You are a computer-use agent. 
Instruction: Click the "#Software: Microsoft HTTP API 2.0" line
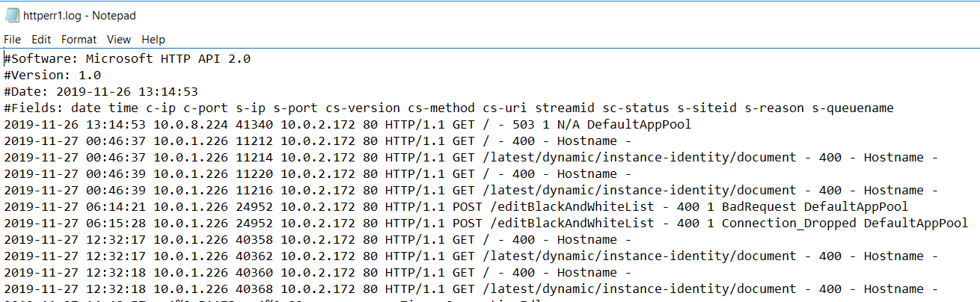[127, 59]
